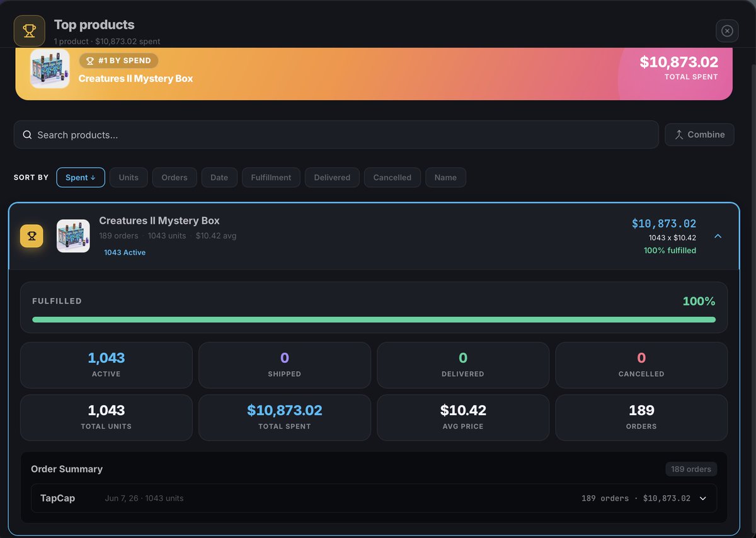
Task: Click the $10,873.02 Total Spent stat card
Action: [x=285, y=418]
